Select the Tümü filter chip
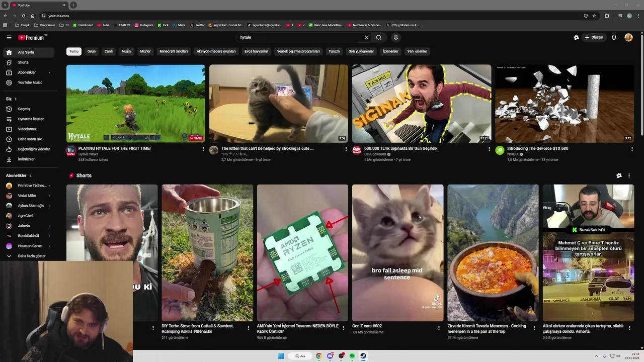 point(74,51)
